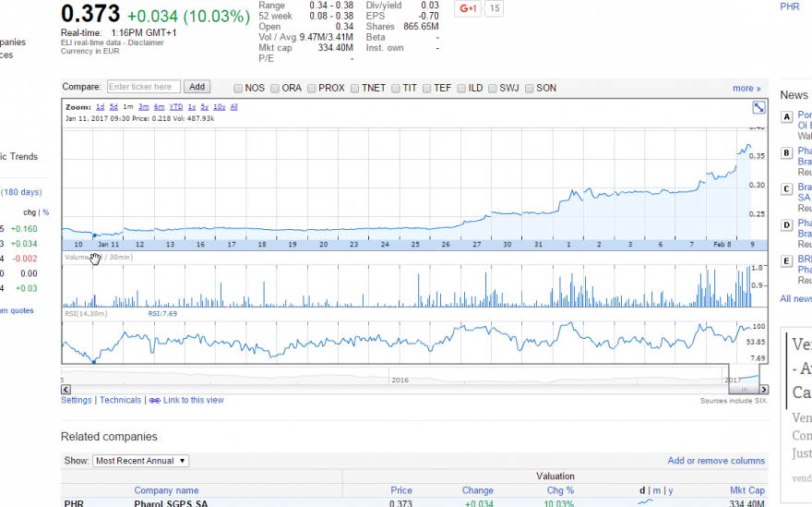Open Most Recent Annual dropdown
Image resolution: width=812 pixels, height=507 pixels.
click(141, 461)
